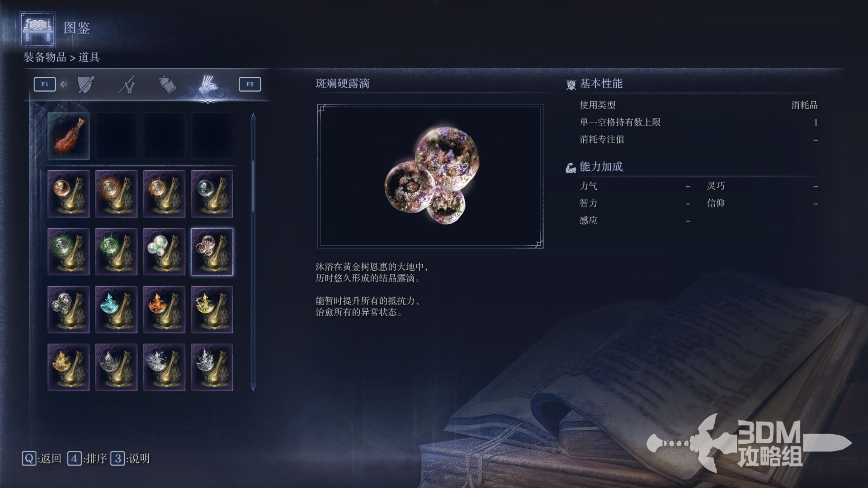This screenshot has width=868, height=488.
Task: Select the orange flame crystal tear flask
Action: click(x=164, y=310)
